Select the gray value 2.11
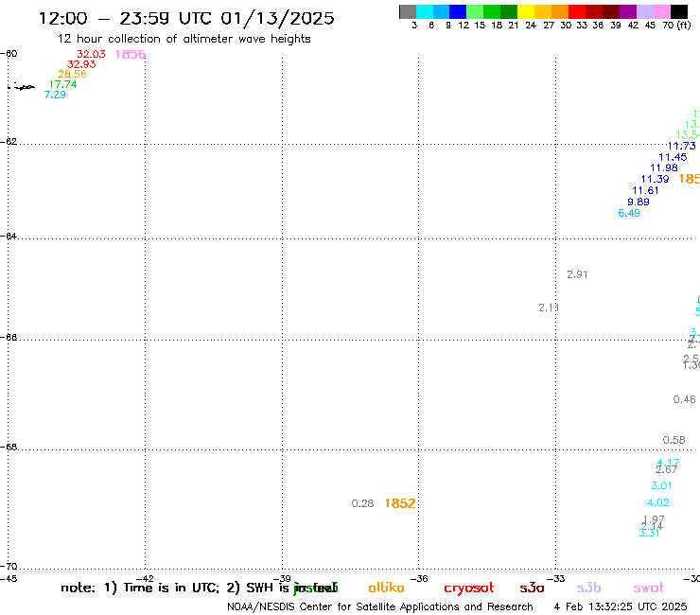 [x=549, y=307]
